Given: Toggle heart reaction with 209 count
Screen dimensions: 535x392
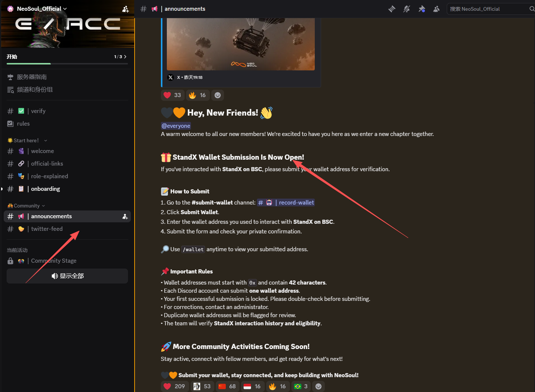Looking at the screenshot, I should point(175,386).
